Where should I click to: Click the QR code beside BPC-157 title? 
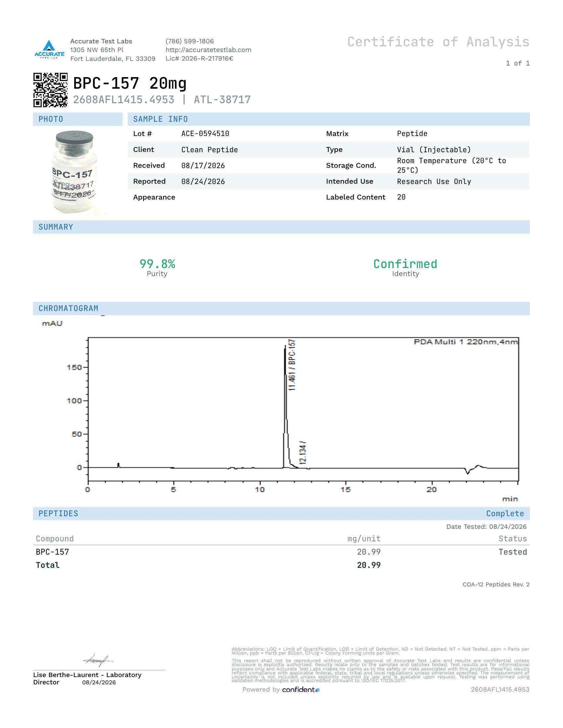pyautogui.click(x=50, y=90)
